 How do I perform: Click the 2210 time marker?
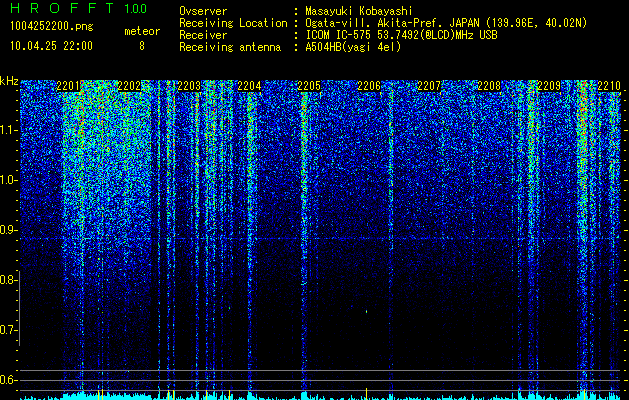(x=609, y=86)
